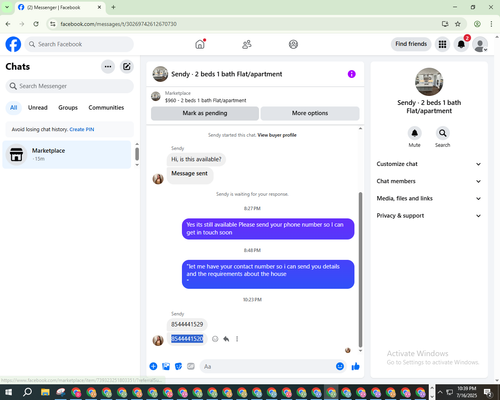The width and height of the screenshot is (500, 400).
Task: Click the chat list scrollbar
Action: click(137, 154)
